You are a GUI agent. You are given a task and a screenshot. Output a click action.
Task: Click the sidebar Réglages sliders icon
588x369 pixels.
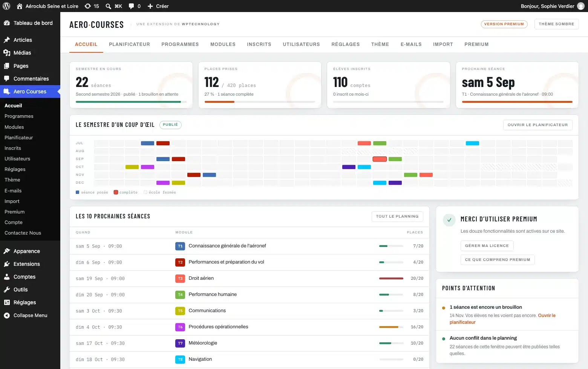[7, 302]
